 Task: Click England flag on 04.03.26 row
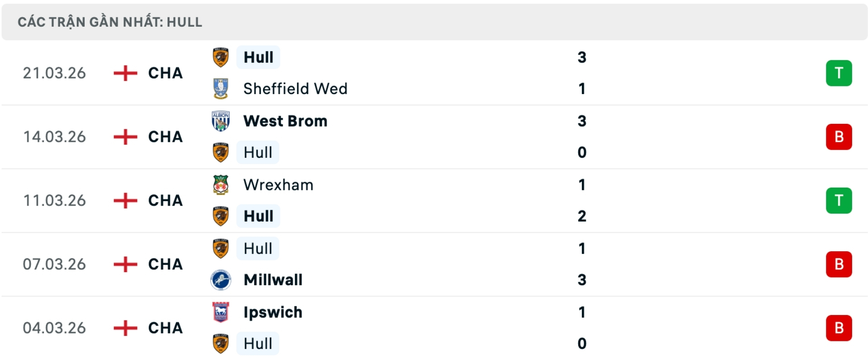click(x=125, y=328)
